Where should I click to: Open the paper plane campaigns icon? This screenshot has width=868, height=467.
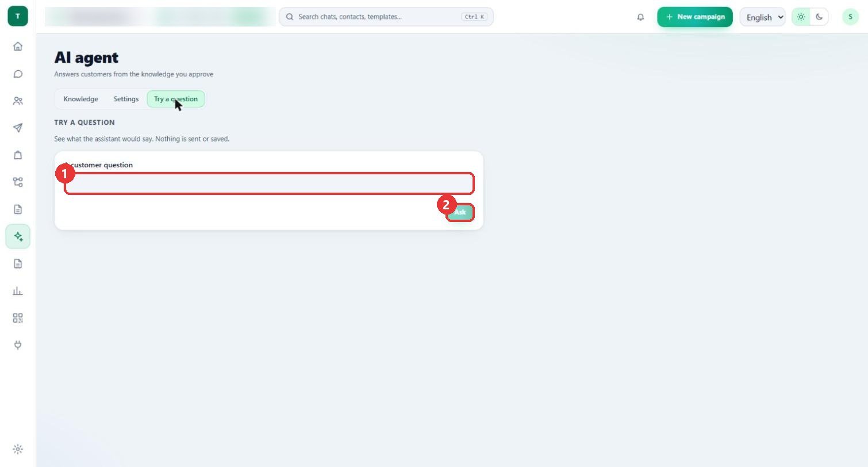18,128
